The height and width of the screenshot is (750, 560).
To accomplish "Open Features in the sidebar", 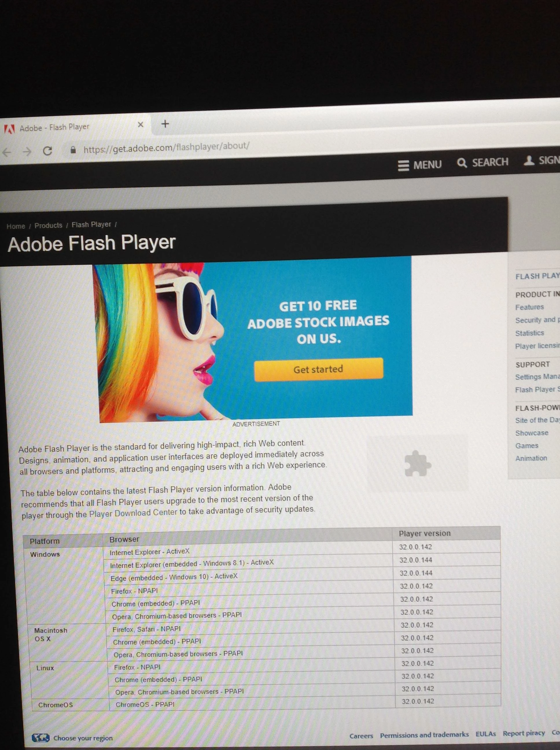I will (x=529, y=307).
